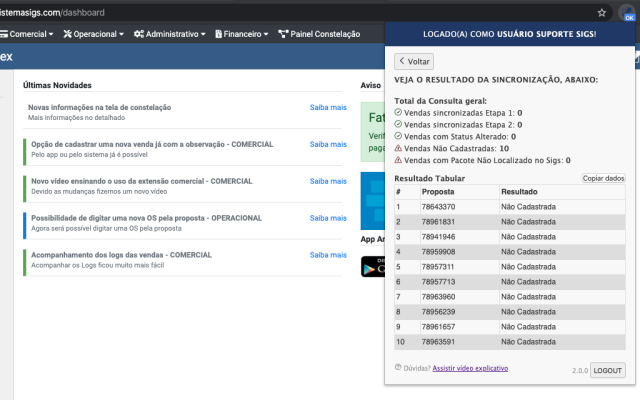The image size is (640, 400).
Task: Click the Possibilidade de digitar uma nova OS headline
Action: tap(147, 218)
